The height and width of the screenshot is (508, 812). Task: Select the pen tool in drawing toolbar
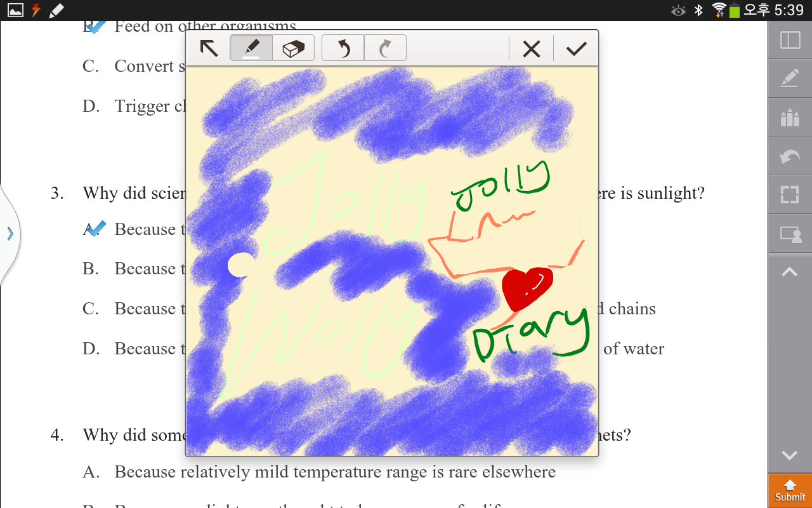tap(251, 48)
